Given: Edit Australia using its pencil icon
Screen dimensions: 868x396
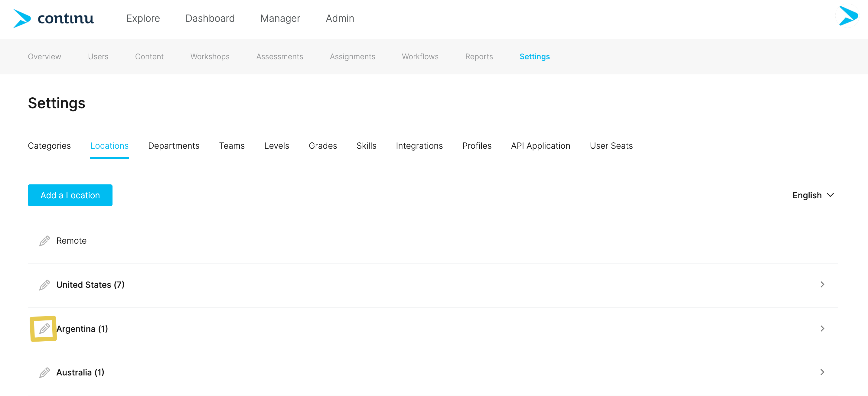Looking at the screenshot, I should coord(44,372).
